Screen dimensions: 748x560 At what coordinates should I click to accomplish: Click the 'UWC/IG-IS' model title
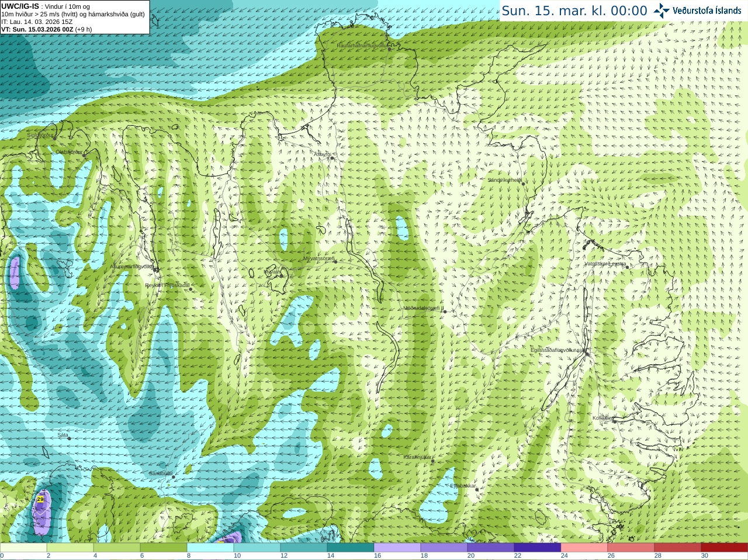tap(20, 6)
